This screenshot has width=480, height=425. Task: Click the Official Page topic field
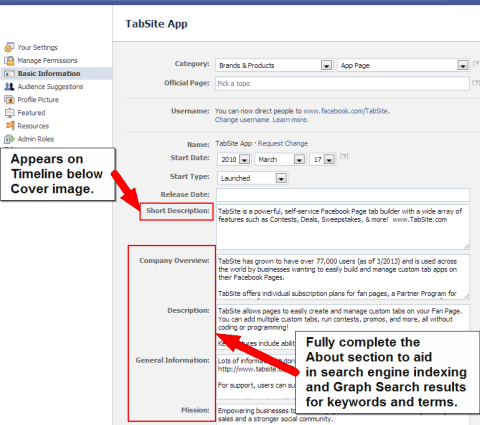coord(343,84)
